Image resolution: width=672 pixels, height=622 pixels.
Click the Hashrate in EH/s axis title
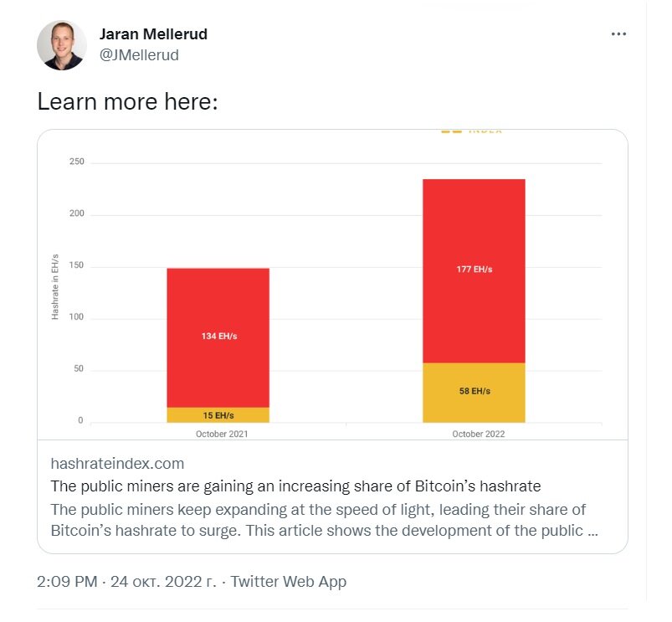point(55,287)
